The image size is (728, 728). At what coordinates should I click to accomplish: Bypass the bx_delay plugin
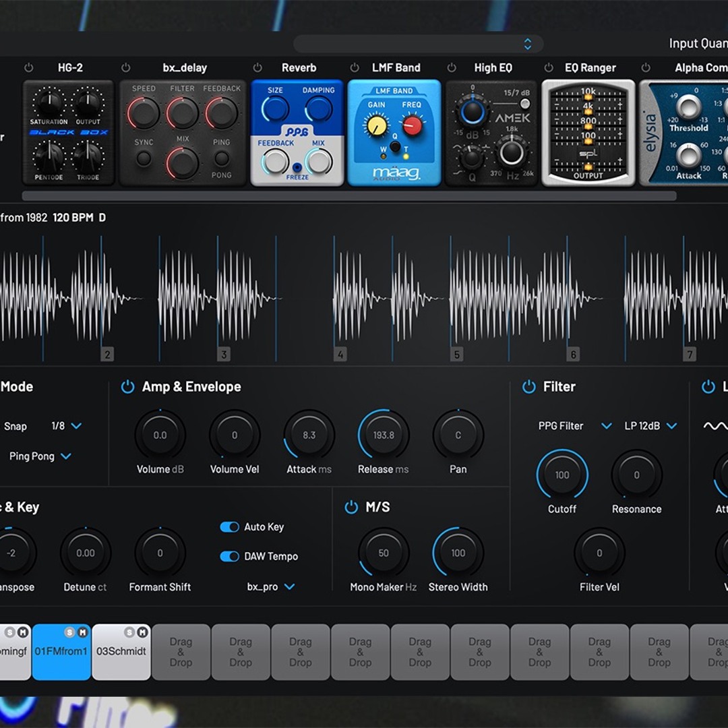point(125,67)
